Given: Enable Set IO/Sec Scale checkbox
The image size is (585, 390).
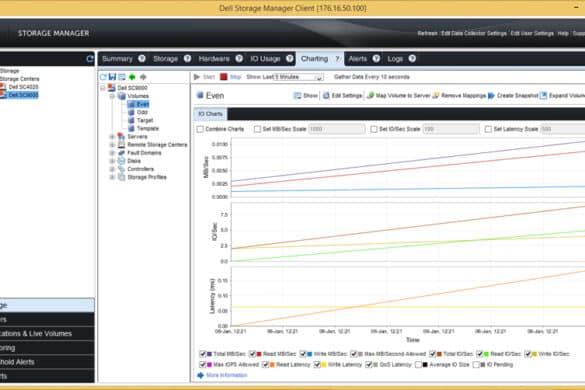Looking at the screenshot, I should [373, 129].
